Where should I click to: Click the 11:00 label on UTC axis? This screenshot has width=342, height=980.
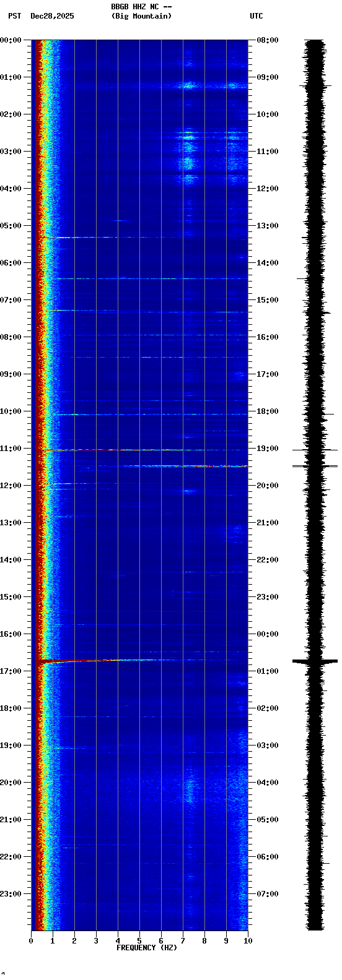pyautogui.click(x=268, y=152)
